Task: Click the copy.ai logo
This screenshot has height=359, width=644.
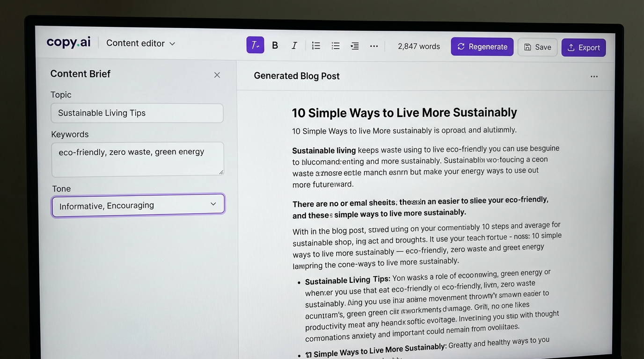Action: (x=69, y=42)
